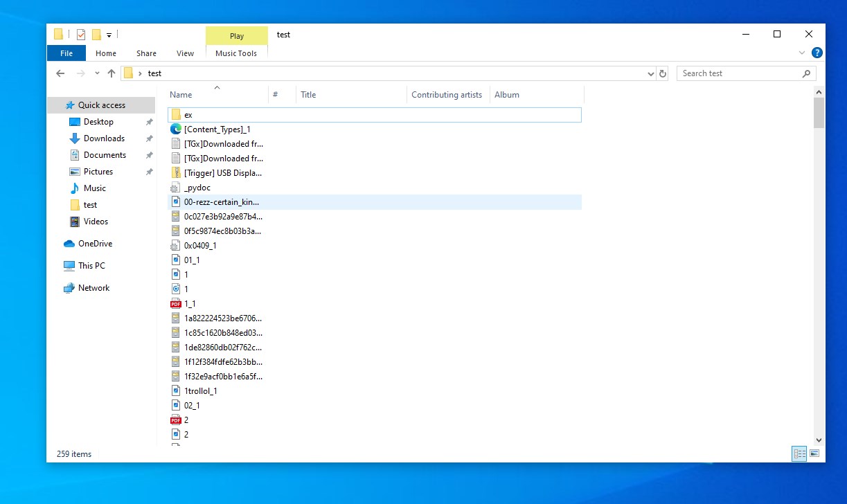Open File Explorer help question mark
847x504 pixels.
817,53
